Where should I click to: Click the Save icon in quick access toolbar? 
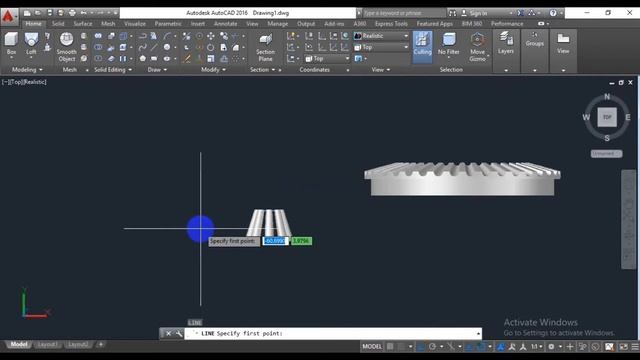tap(49, 13)
